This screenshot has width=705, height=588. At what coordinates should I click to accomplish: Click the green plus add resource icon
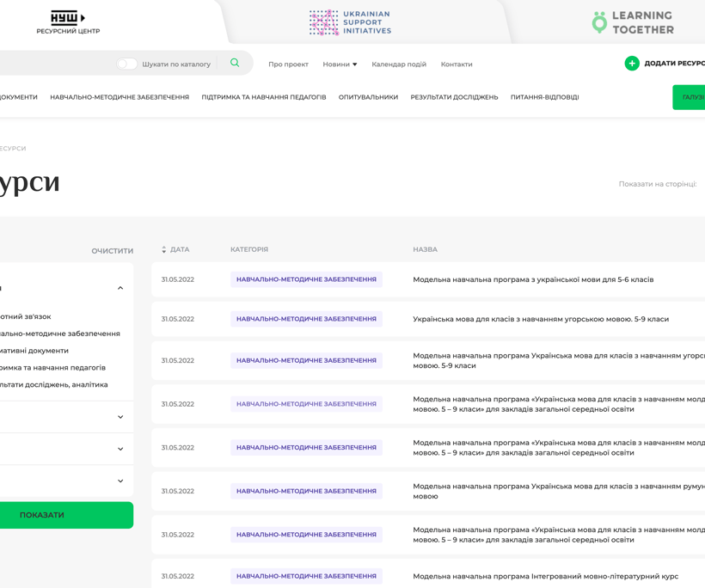pos(632,64)
